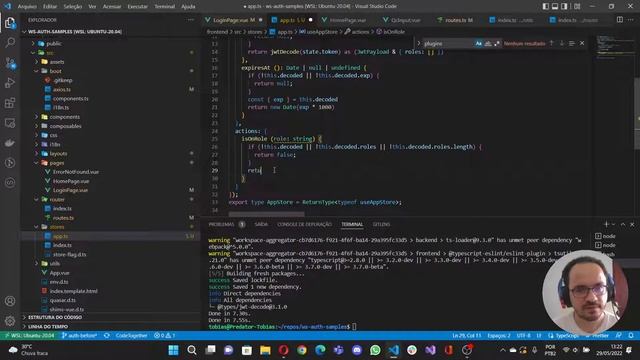Go to next match in find widget

click(x=562, y=43)
